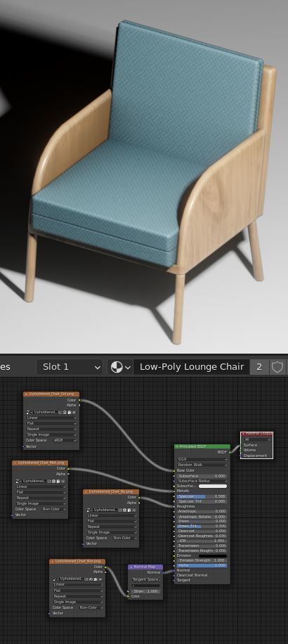Image resolution: width=288 pixels, height=644 pixels.
Task: Collapse the Upholstered_Chair_Met.png node
Action: click(x=15, y=463)
